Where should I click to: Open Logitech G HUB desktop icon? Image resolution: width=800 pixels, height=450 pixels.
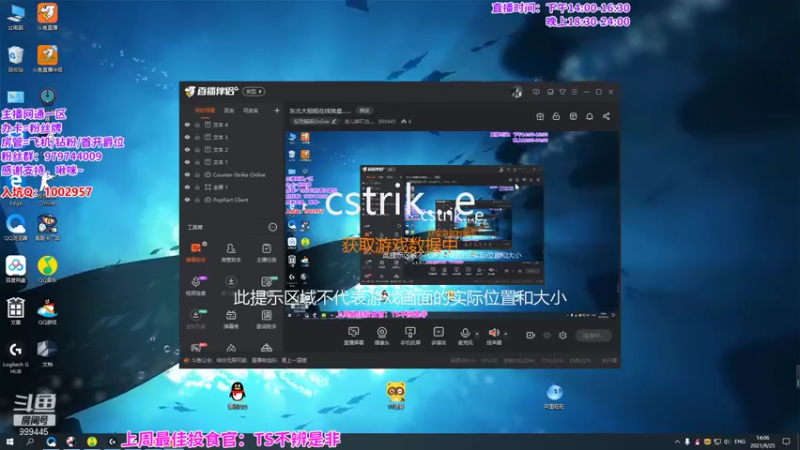pyautogui.click(x=15, y=358)
